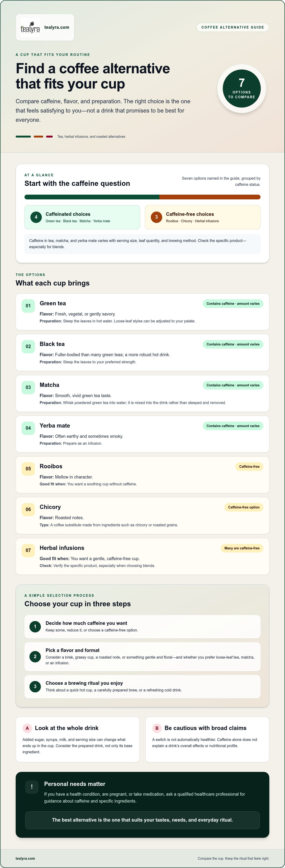The height and width of the screenshot is (868, 285).
Task: Click the orange number 3 caffeine-free circle
Action: pyautogui.click(x=157, y=217)
